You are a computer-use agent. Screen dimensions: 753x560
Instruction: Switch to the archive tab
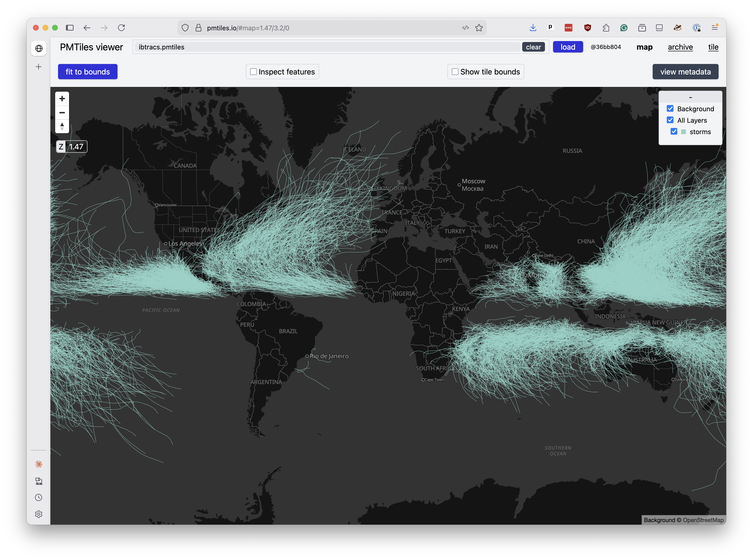coord(680,47)
